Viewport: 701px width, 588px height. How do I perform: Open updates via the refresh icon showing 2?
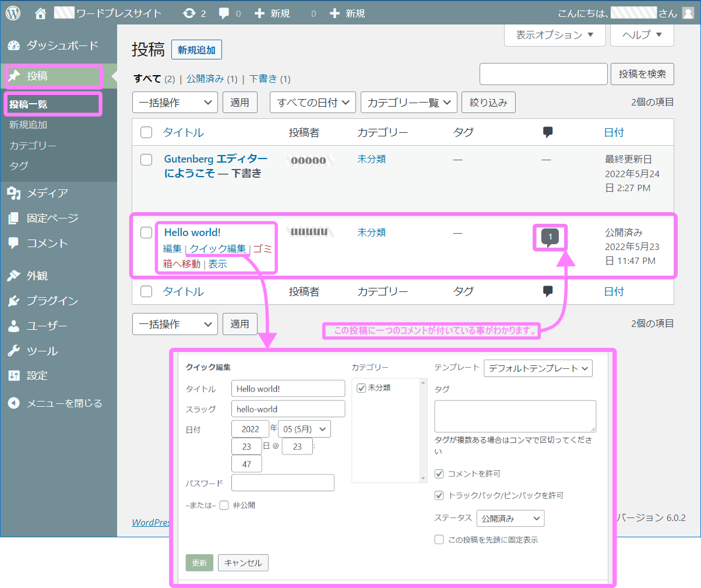click(x=189, y=12)
